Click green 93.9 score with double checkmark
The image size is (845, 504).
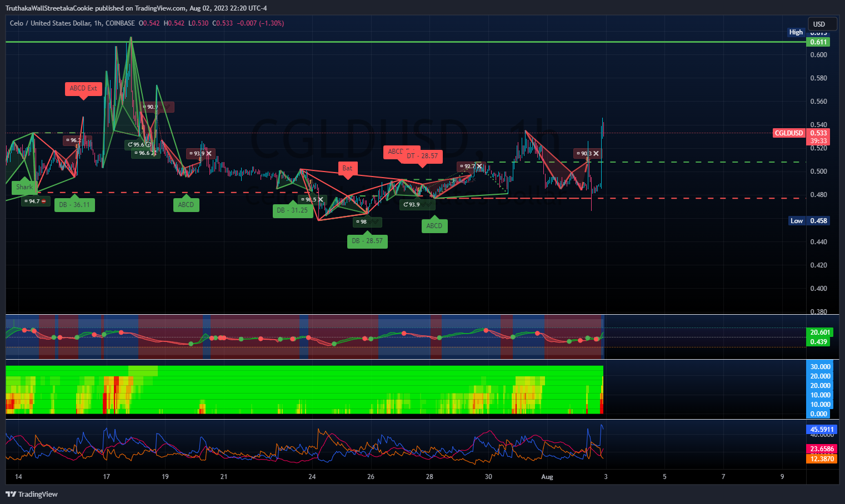417,205
